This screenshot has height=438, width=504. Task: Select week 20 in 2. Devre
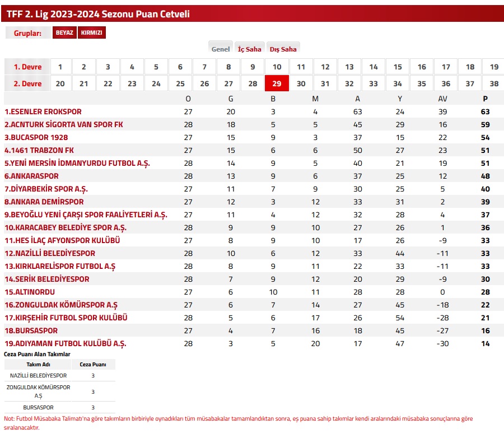tap(60, 83)
